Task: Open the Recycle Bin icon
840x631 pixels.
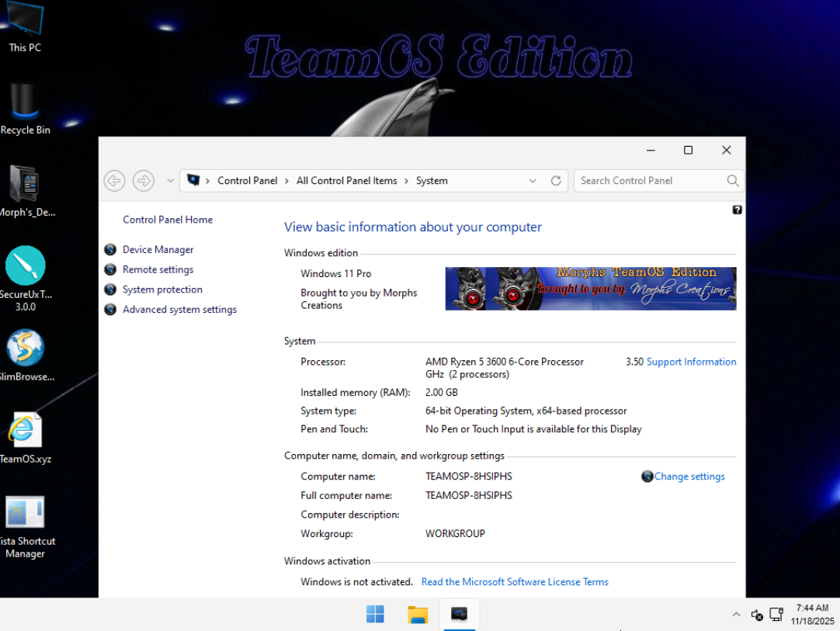Action: [x=25, y=107]
